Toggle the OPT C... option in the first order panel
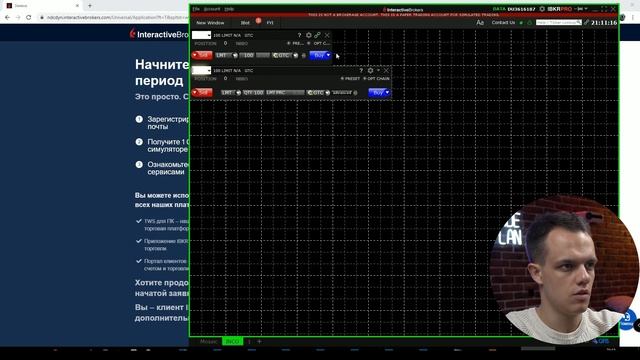Viewport: 640px width, 360px height. click(318, 43)
